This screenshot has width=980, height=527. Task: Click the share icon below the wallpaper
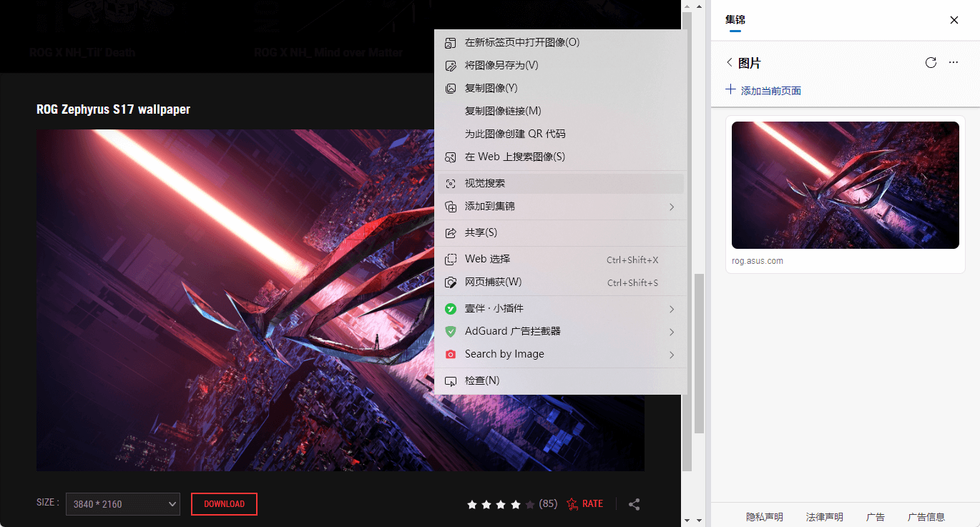(634, 504)
